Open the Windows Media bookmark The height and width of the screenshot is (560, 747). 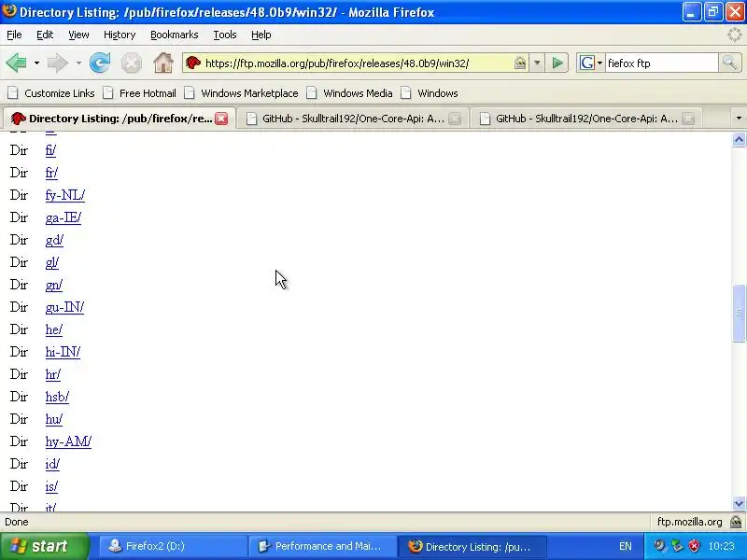pos(349,93)
